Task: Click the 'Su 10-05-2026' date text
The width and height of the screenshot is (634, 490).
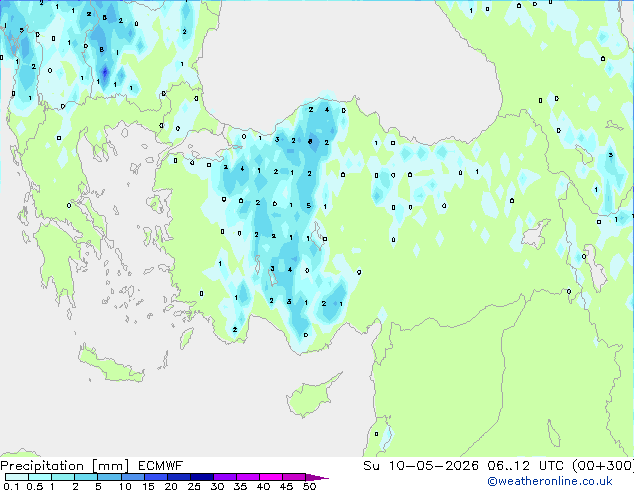Action: click(x=421, y=466)
